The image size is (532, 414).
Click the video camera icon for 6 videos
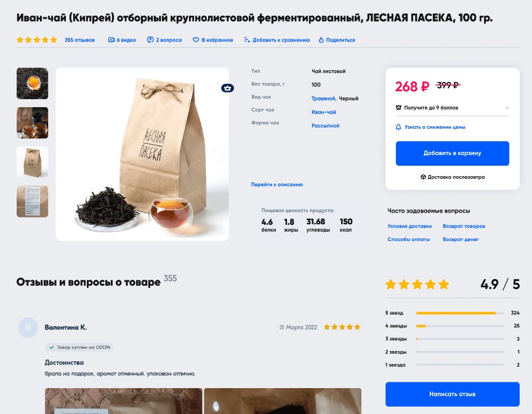[111, 39]
